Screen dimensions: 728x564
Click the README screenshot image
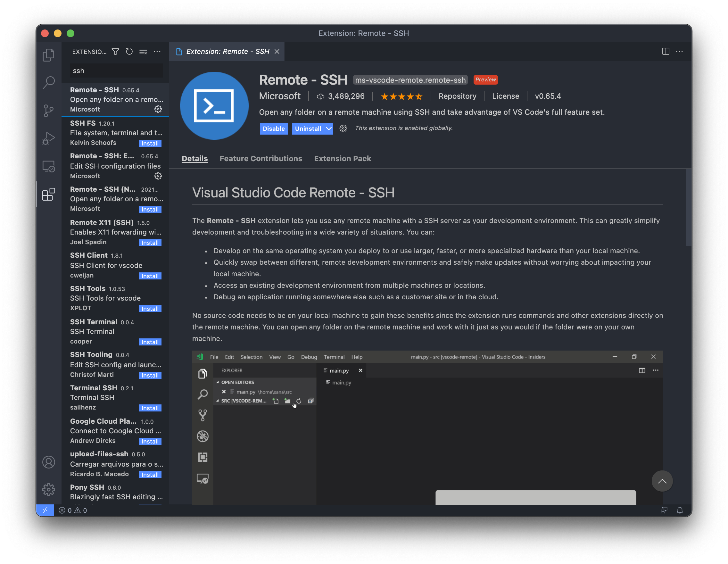pos(427,427)
